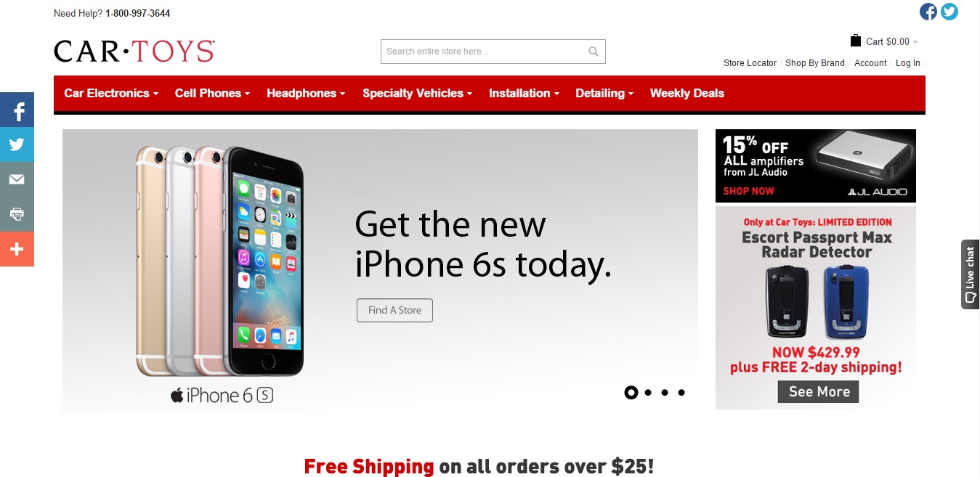The width and height of the screenshot is (980, 477).
Task: Visit the Twitter page from header icon
Action: (x=949, y=12)
